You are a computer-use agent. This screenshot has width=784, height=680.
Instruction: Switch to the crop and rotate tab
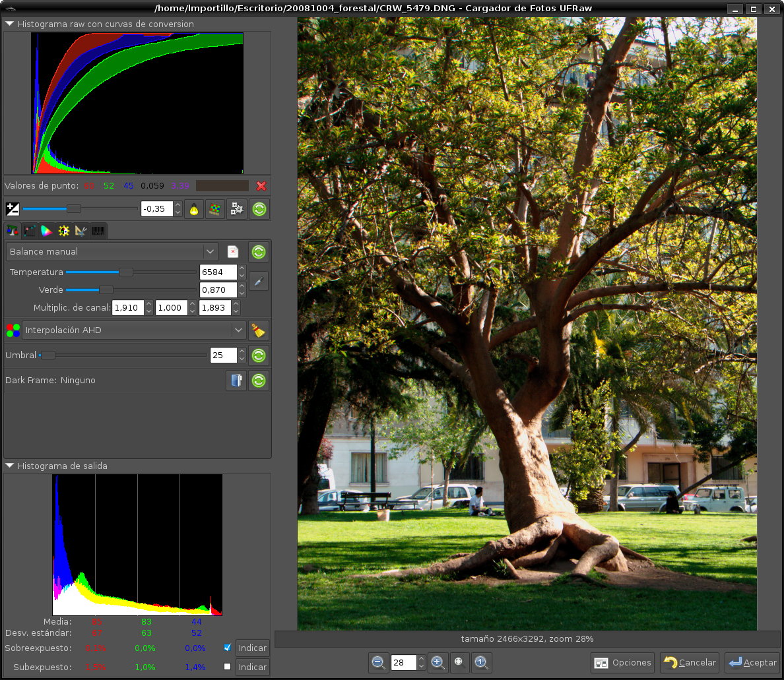pyautogui.click(x=81, y=230)
